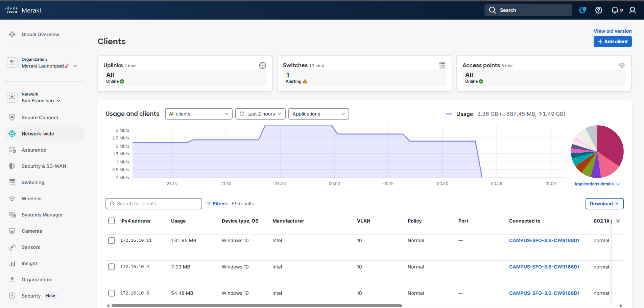Click the Search for clients field

pyautogui.click(x=157, y=204)
